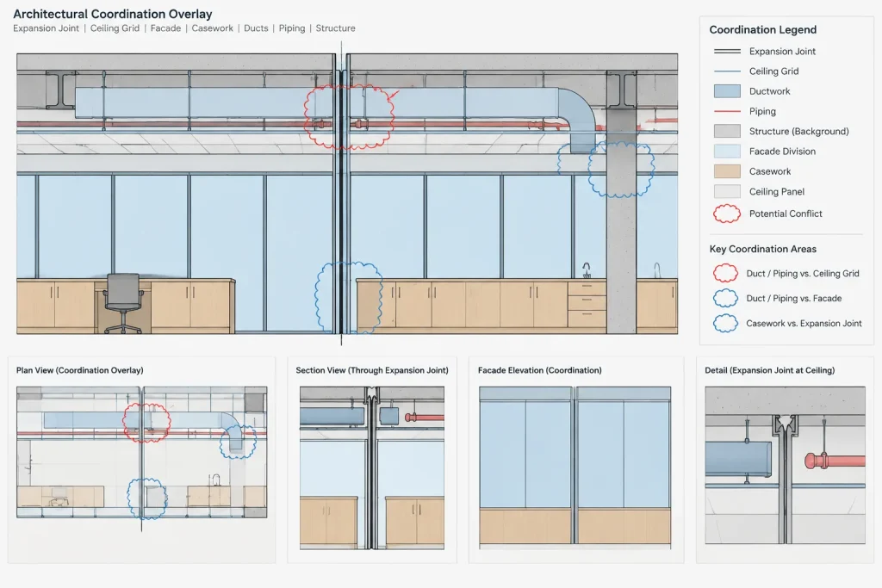Click the Duct / Piping vs. Ceiling Grid cloud icon
The height and width of the screenshot is (588, 882).
725,273
